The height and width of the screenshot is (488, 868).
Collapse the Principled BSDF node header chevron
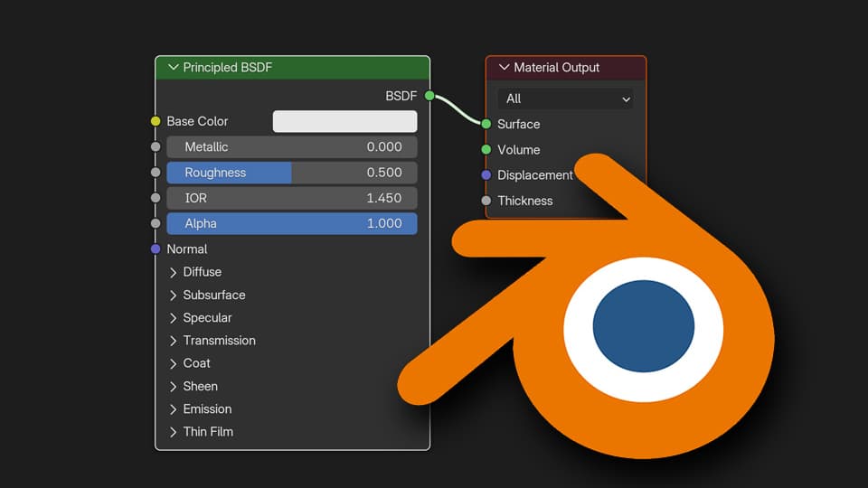tap(174, 68)
